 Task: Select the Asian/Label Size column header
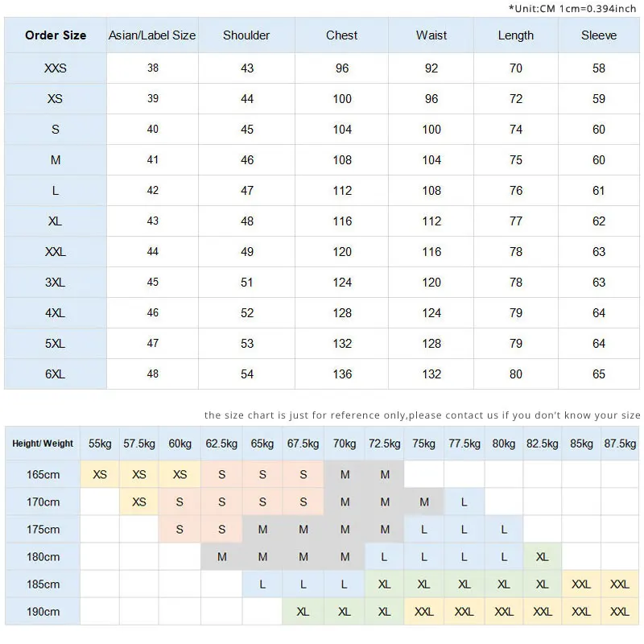(152, 35)
